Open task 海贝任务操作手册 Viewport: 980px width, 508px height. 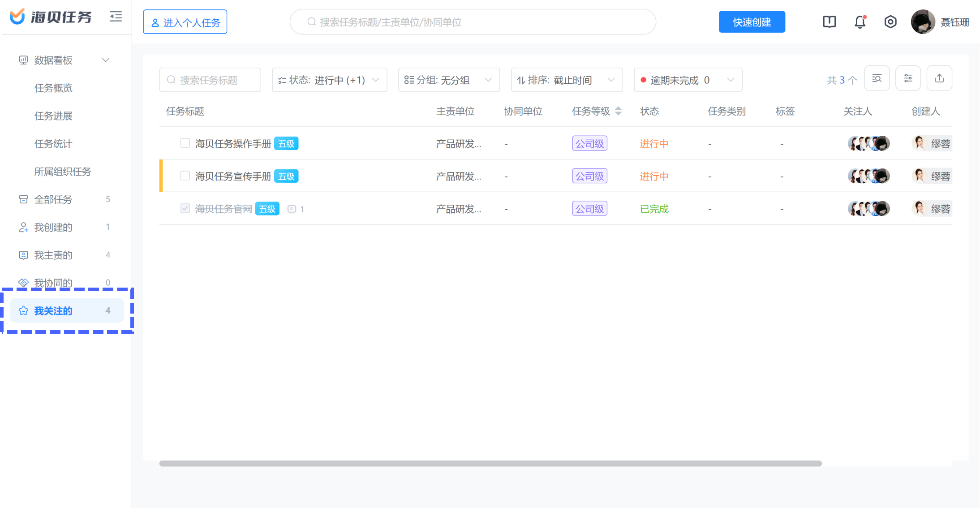coord(233,143)
